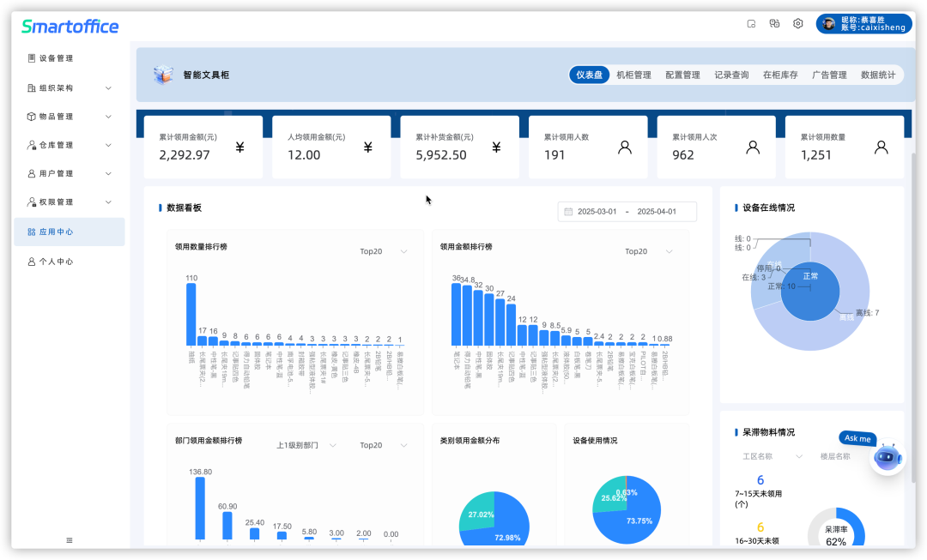Go to 设备管理 in the sidebar
The image size is (927, 560).
70,58
